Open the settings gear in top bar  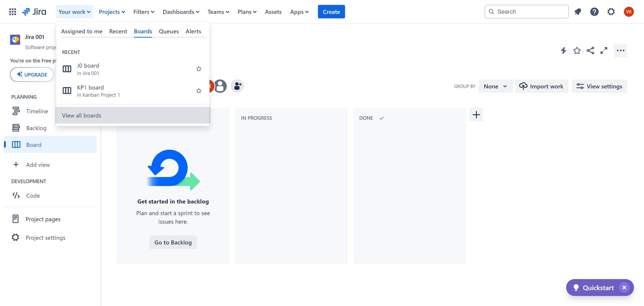(611, 12)
